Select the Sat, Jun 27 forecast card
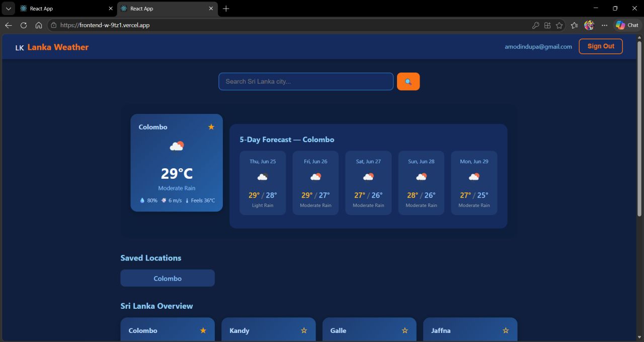 click(368, 183)
